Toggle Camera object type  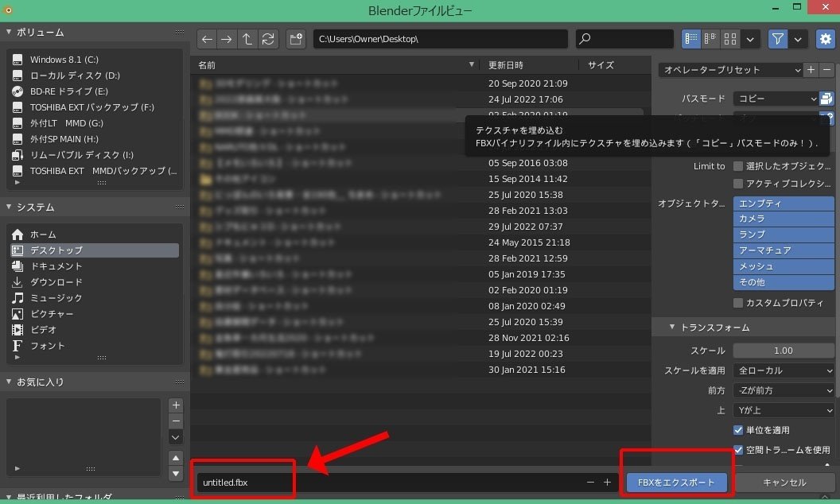(784, 219)
